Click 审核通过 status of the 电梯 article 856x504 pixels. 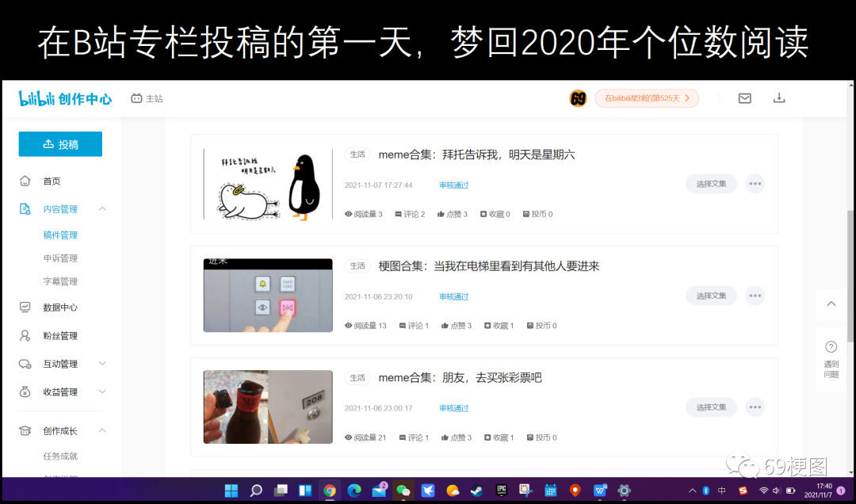click(x=453, y=296)
